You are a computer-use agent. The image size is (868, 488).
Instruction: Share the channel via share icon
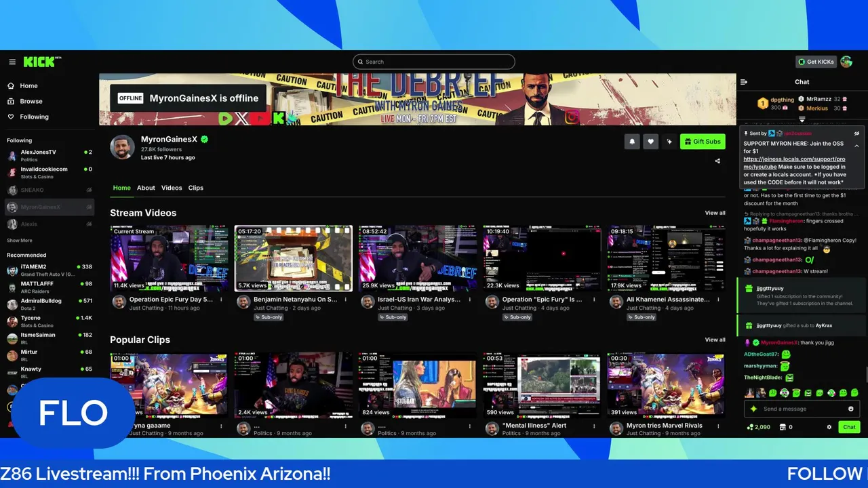[x=717, y=161]
